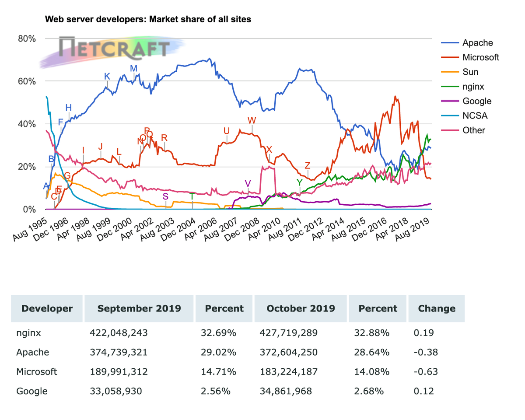The image size is (525, 420).
Task: Click green annotation marker Y
Action: [299, 182]
